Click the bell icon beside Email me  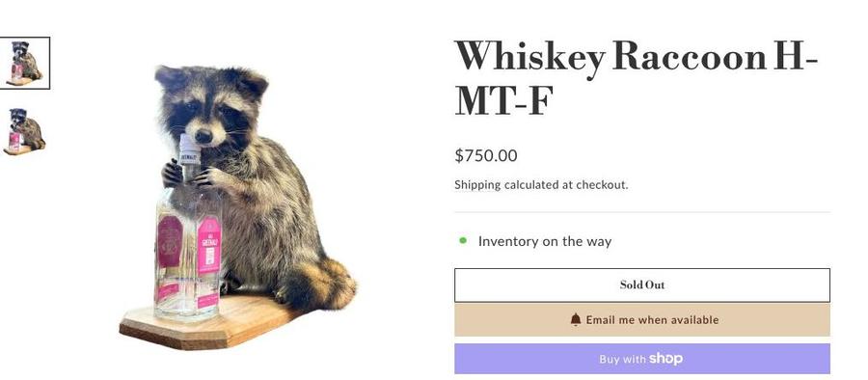(x=576, y=319)
